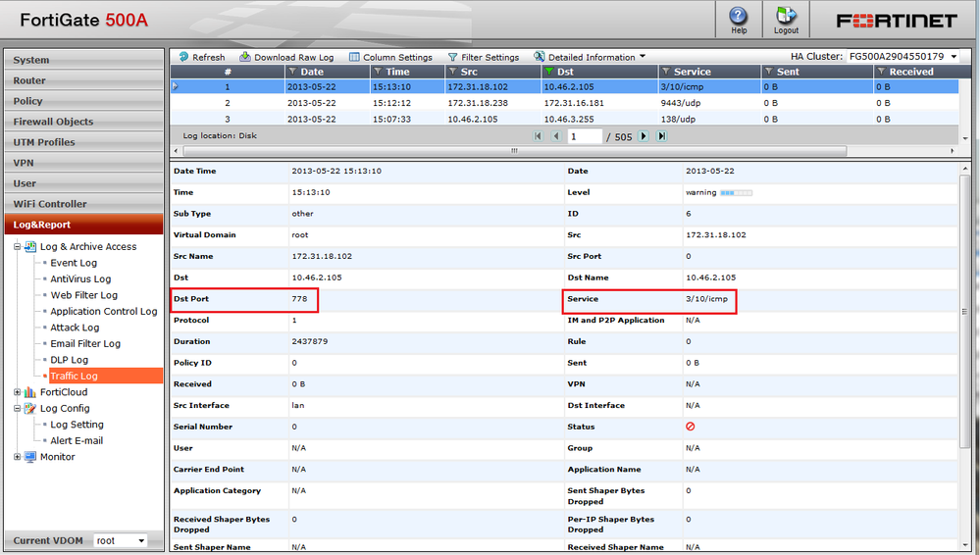Refresh the traffic log list
980x555 pixels.
[200, 57]
